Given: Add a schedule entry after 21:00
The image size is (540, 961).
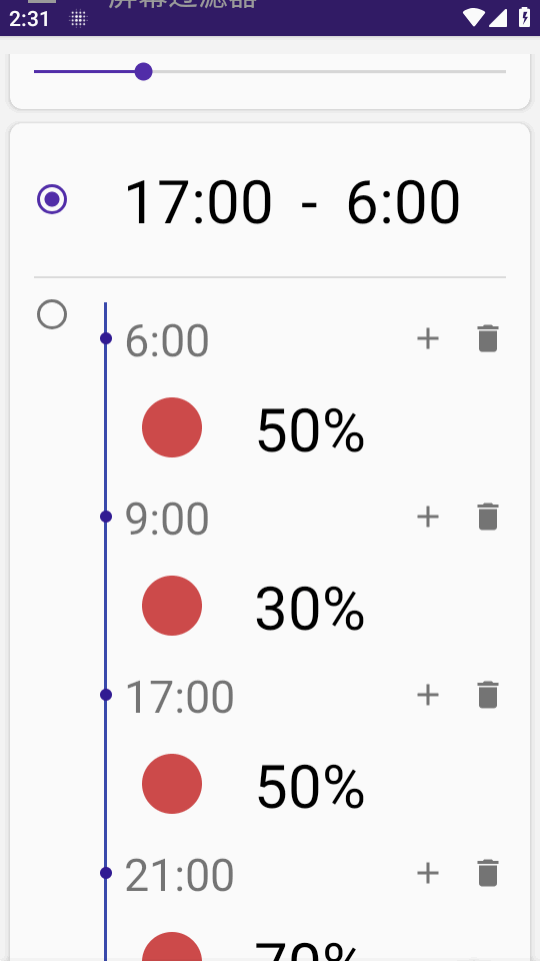Looking at the screenshot, I should [x=428, y=873].
